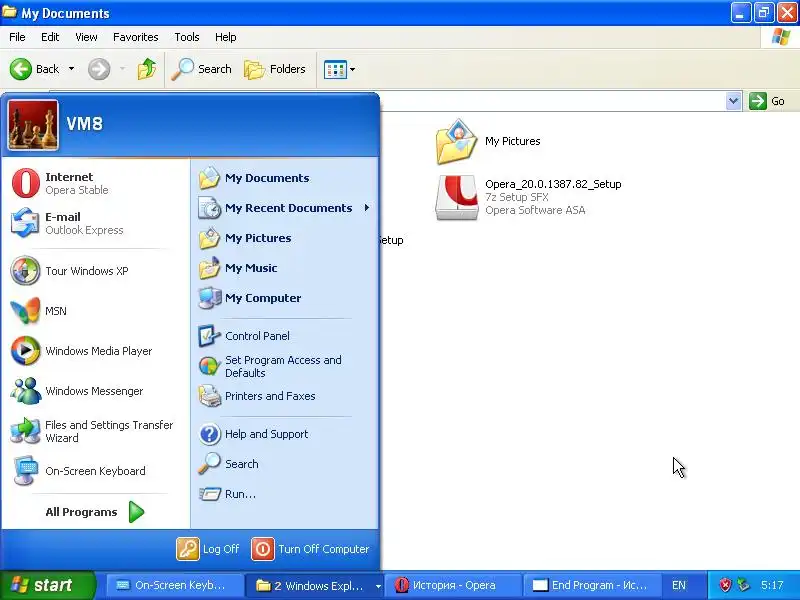Click the network connection tray icon

(744, 585)
